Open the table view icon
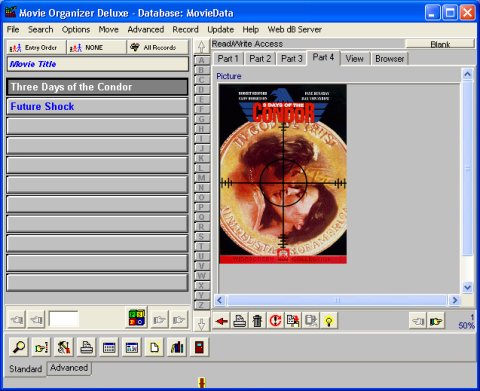The width and height of the screenshot is (480, 391). coord(109,347)
